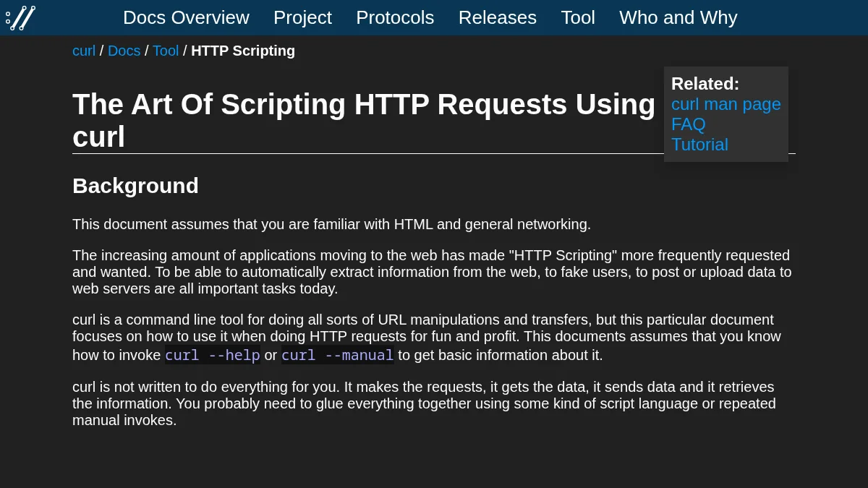Image resolution: width=868 pixels, height=488 pixels.
Task: Click the Tool breadcrumb link
Action: coord(166,51)
